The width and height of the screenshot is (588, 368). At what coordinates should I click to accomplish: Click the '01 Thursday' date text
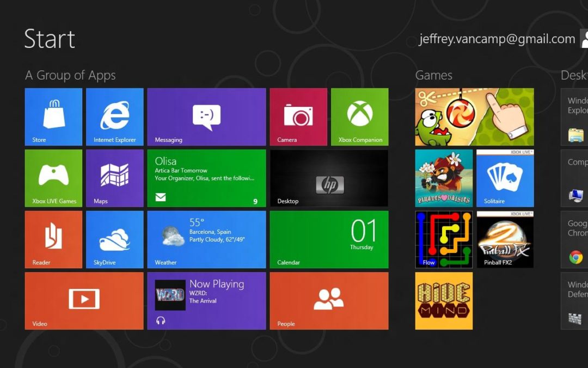click(363, 234)
